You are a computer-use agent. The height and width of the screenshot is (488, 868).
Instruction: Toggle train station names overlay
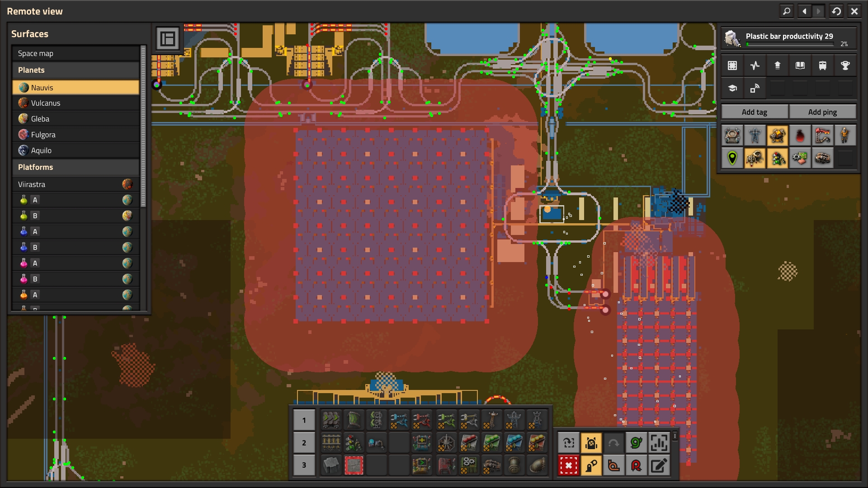823,136
